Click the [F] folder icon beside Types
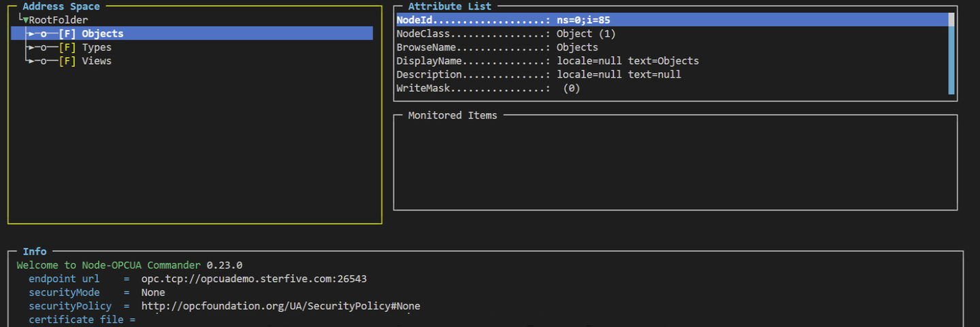980x327 pixels. (67, 48)
